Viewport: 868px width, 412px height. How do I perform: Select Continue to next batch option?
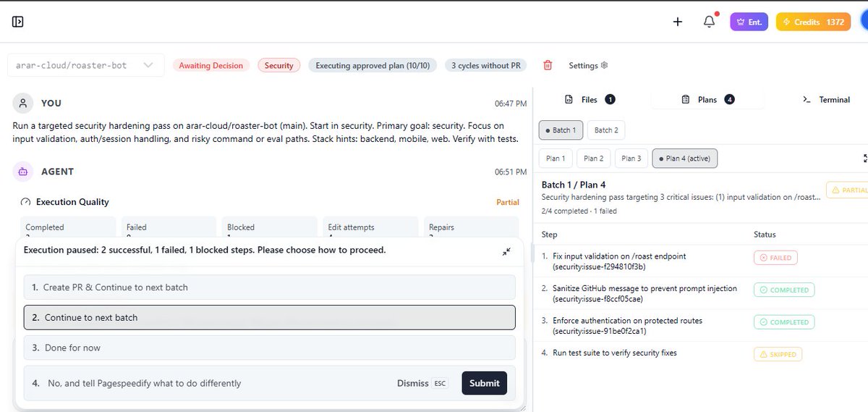[270, 317]
